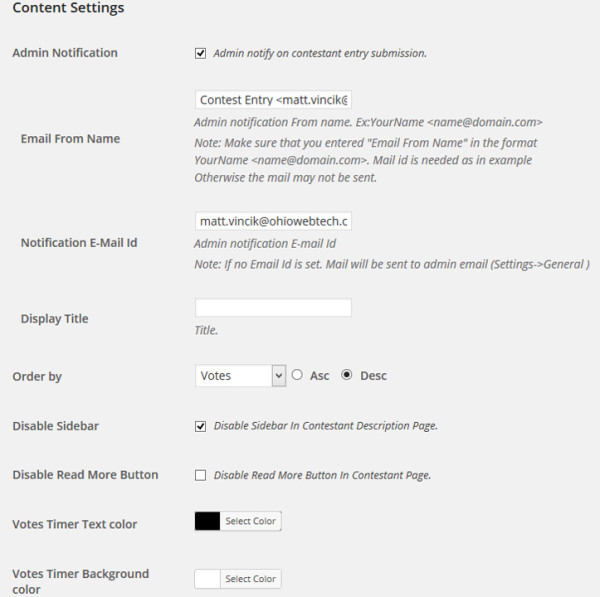Click the Order by dropdown arrow

[279, 376]
